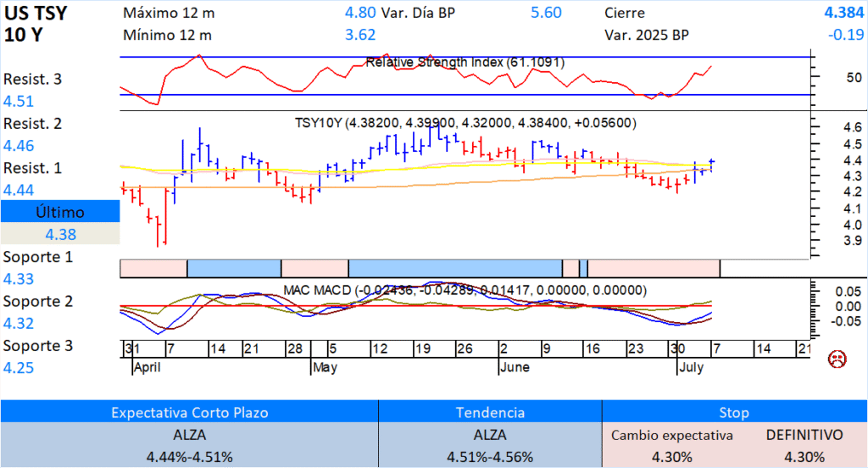Click the date tick 31 before April
Screen dimensions: 868x468
click(x=132, y=349)
